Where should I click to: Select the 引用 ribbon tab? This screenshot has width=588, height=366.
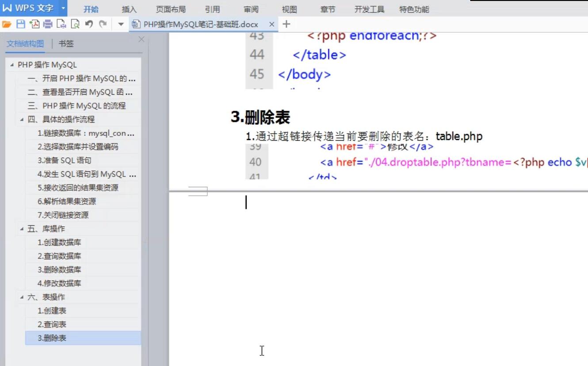click(212, 9)
